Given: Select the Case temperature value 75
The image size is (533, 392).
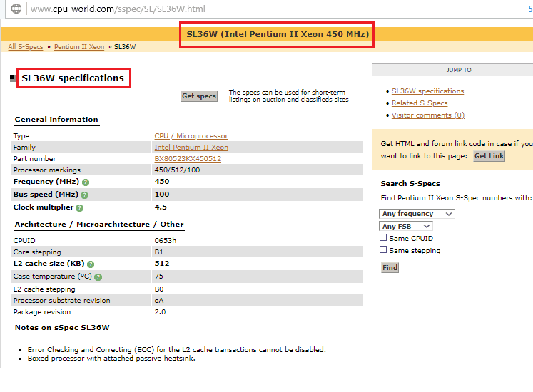Looking at the screenshot, I should 158,276.
